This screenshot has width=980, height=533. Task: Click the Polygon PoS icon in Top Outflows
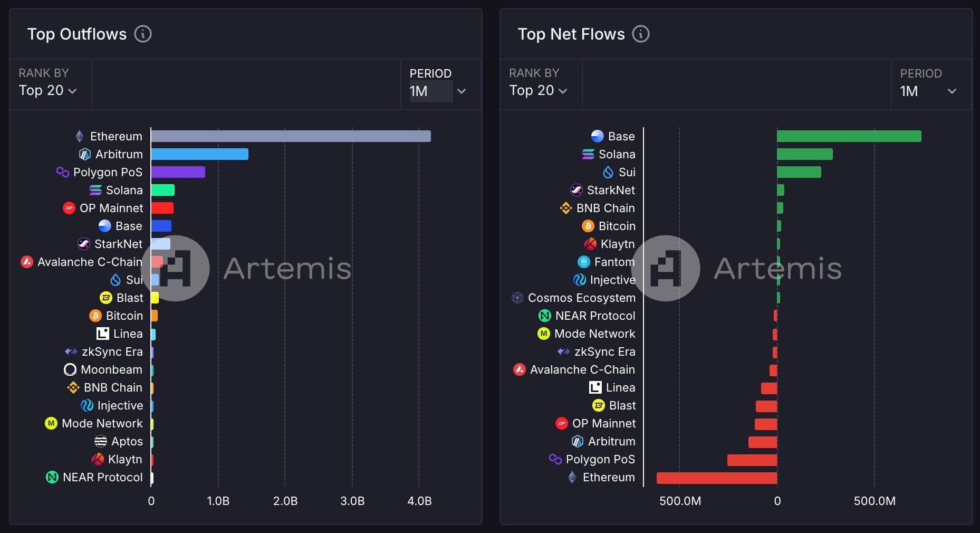[x=63, y=172]
